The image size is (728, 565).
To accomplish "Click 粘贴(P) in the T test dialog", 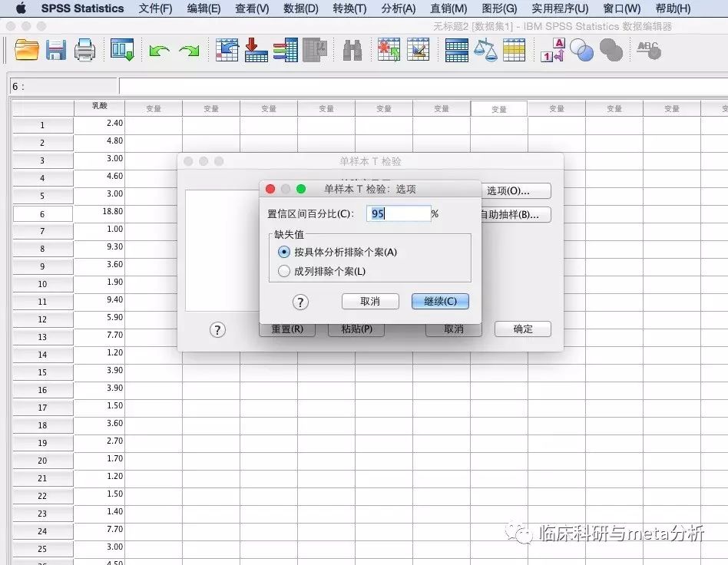I will 356,329.
